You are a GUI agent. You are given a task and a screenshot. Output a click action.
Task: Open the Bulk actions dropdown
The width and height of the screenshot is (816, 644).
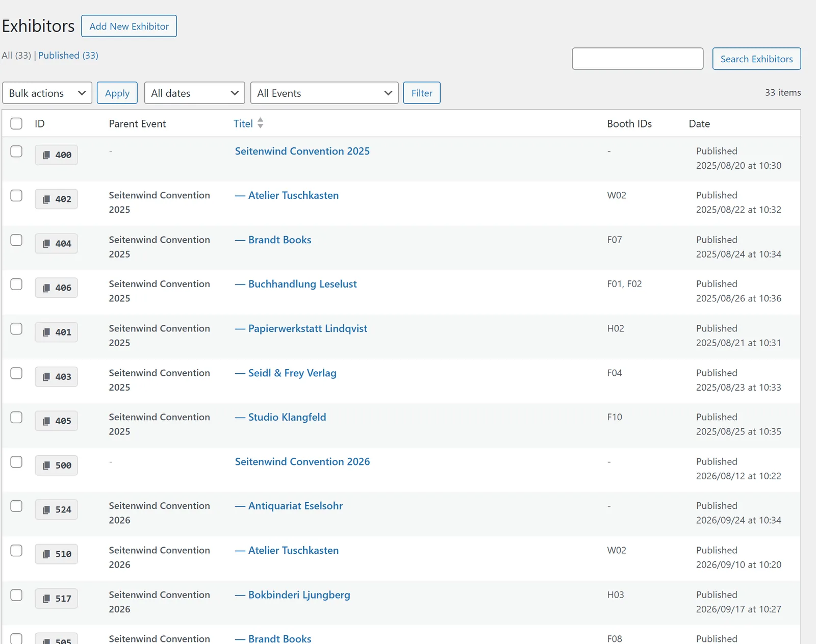47,93
